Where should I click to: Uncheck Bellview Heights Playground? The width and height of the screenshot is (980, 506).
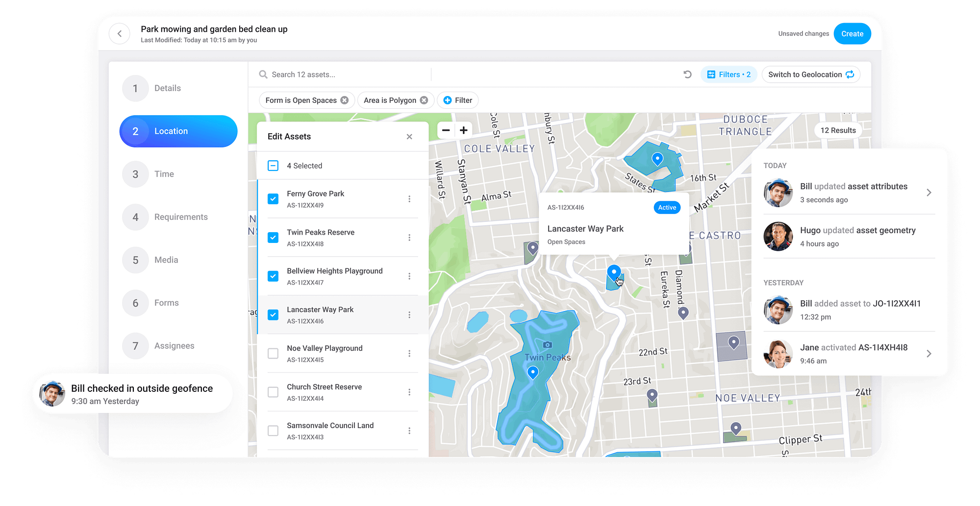(273, 276)
